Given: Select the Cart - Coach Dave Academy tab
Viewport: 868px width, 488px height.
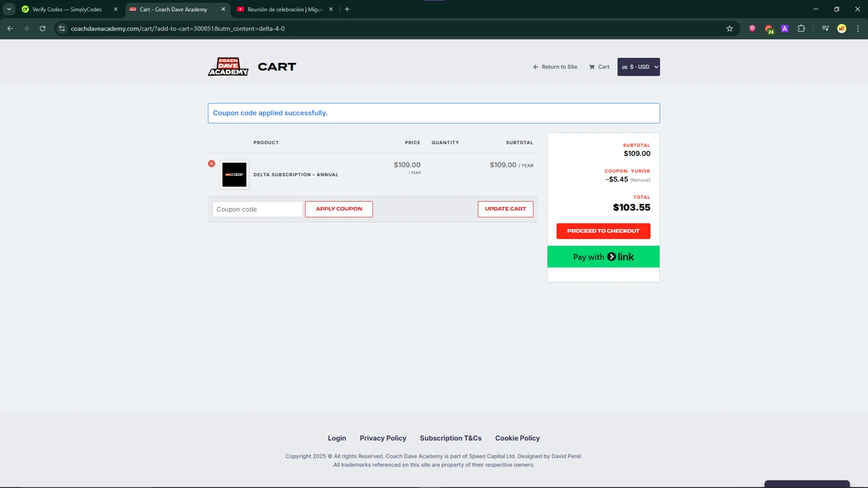Looking at the screenshot, I should coord(174,9).
